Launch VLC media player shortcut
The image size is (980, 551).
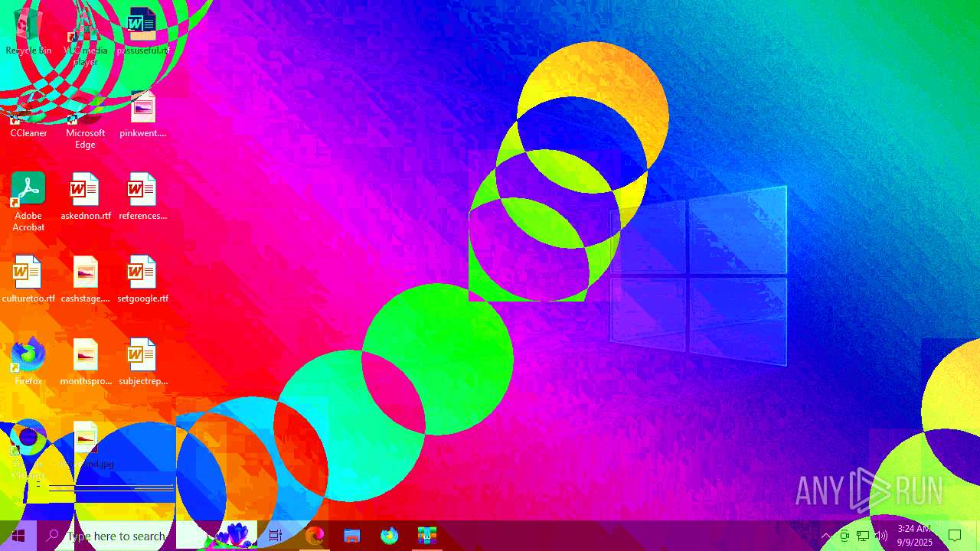point(85,37)
